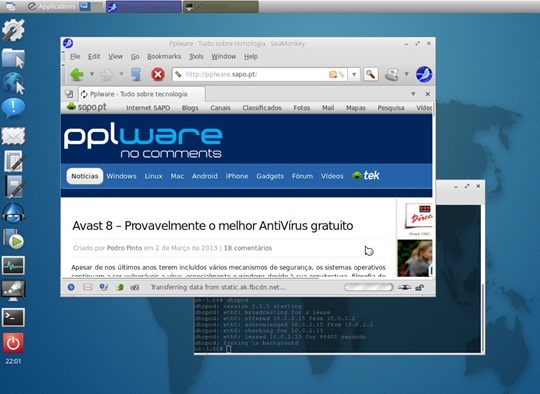Screen dimensions: 540x394
Task: Click the RSS feed icon in address bar
Action: [333, 74]
